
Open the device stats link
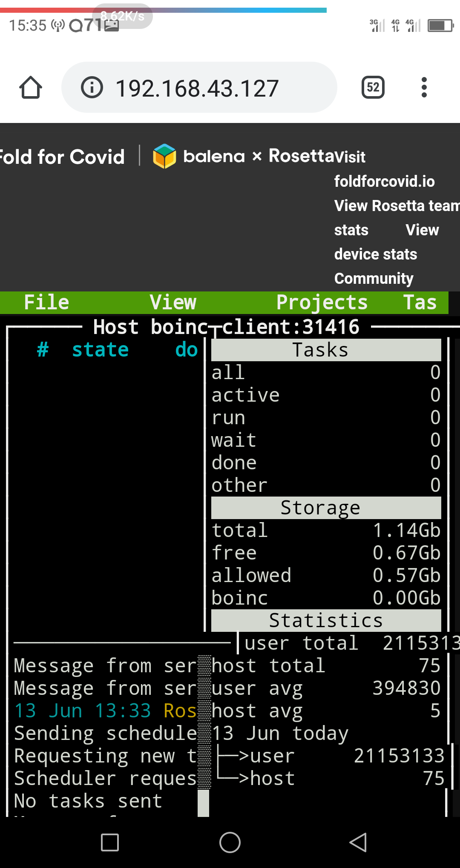click(x=375, y=254)
